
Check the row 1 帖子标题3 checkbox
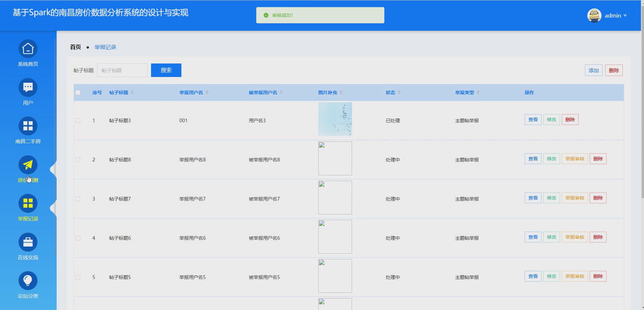pos(78,121)
